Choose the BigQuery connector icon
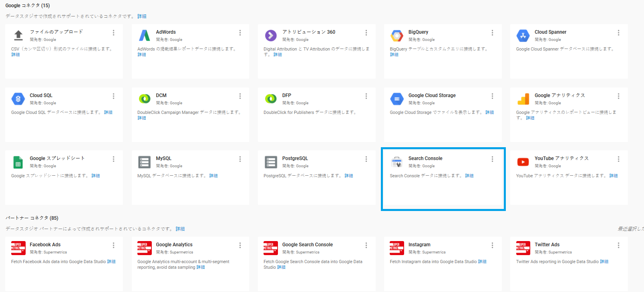The image size is (644, 292). click(x=397, y=35)
